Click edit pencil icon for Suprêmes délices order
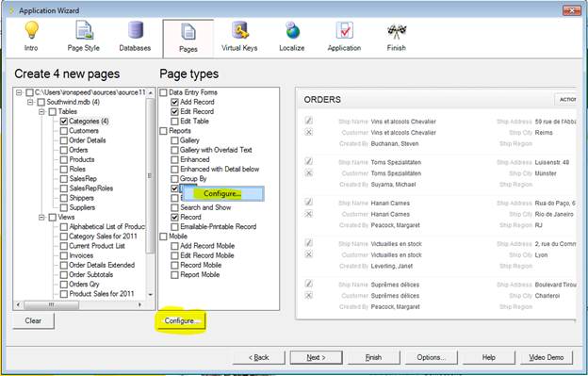This screenshot has height=376, width=588. click(x=309, y=284)
